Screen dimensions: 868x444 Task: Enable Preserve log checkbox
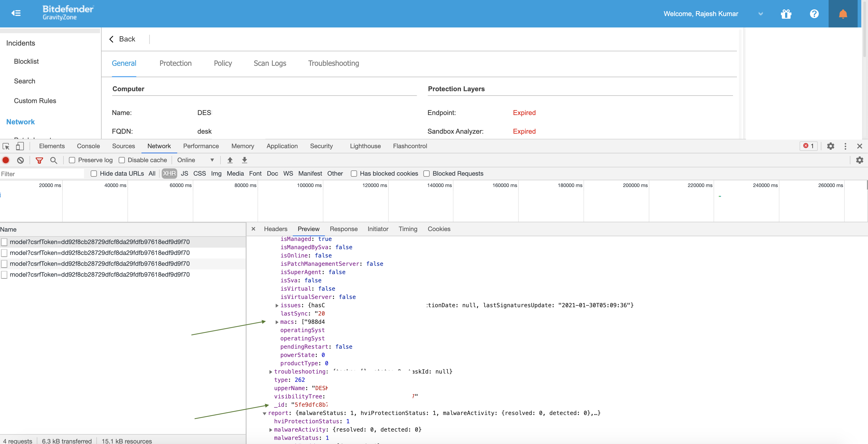coord(72,160)
